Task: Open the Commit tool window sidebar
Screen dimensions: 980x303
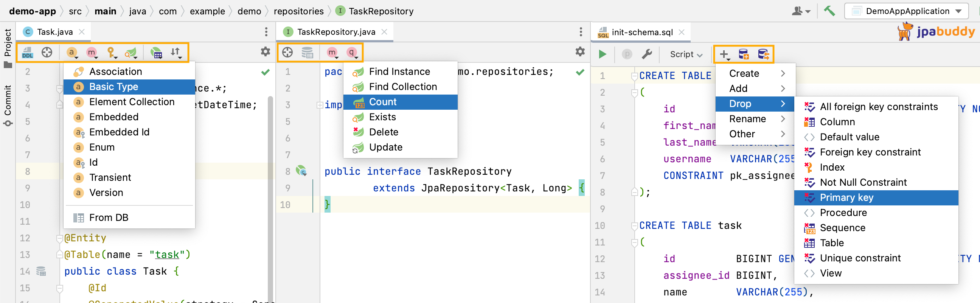Action: (x=8, y=106)
